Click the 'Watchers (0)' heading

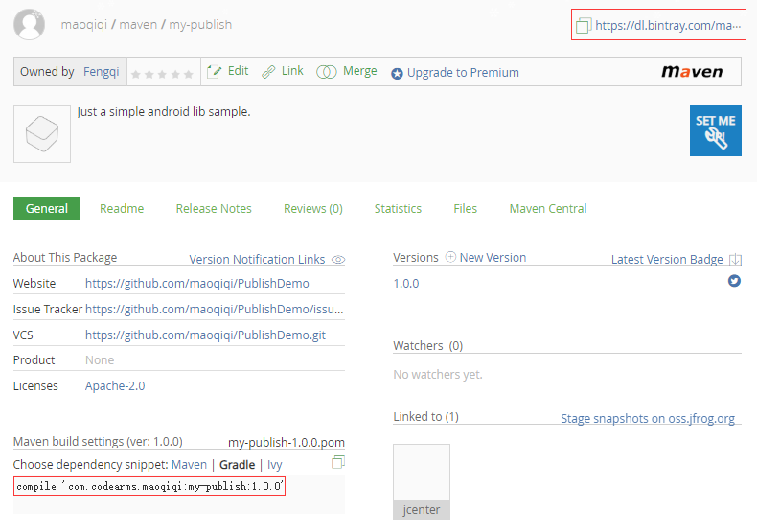click(427, 346)
